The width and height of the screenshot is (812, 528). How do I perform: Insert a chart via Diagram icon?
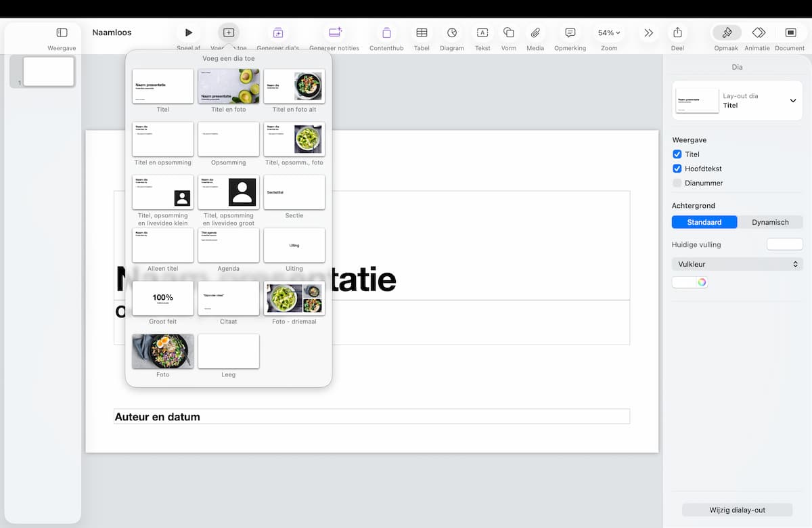pyautogui.click(x=452, y=32)
